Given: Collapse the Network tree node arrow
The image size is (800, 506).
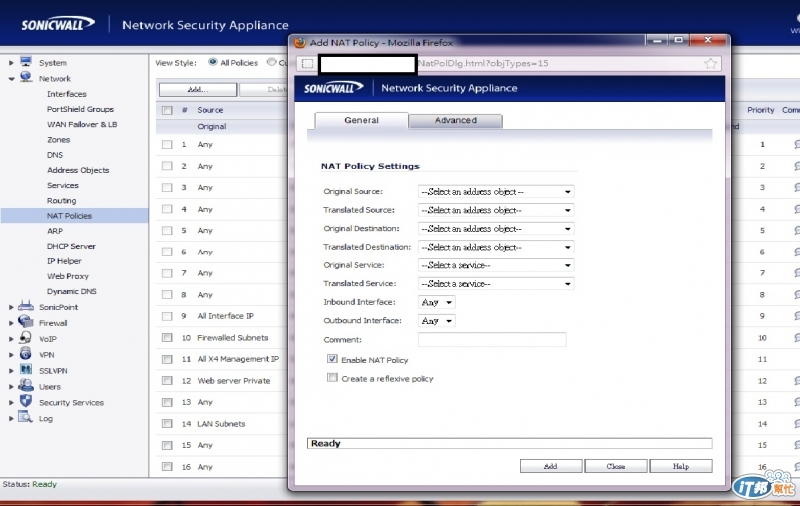Looking at the screenshot, I should point(11,79).
